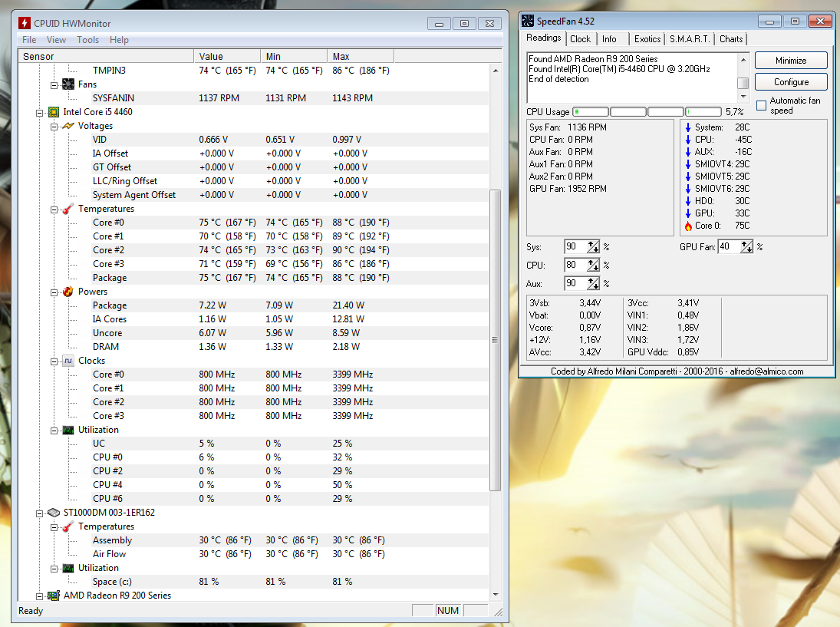Click the AMD Radeon R9 200 graphics card icon

tap(54, 596)
